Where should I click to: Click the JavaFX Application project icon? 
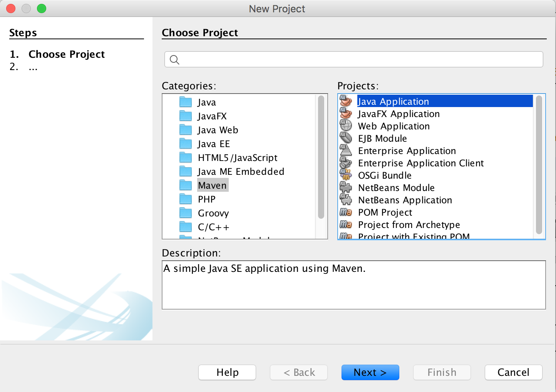(x=346, y=114)
